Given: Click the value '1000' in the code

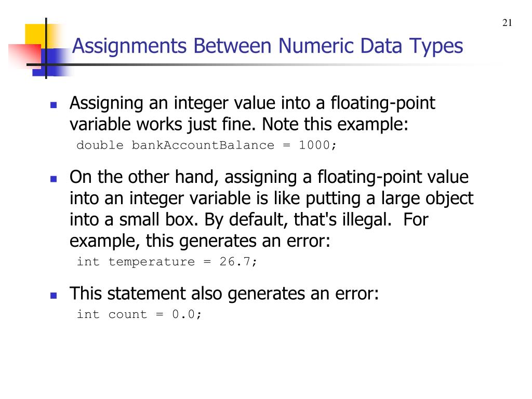Looking at the screenshot, I should pos(314,145).
